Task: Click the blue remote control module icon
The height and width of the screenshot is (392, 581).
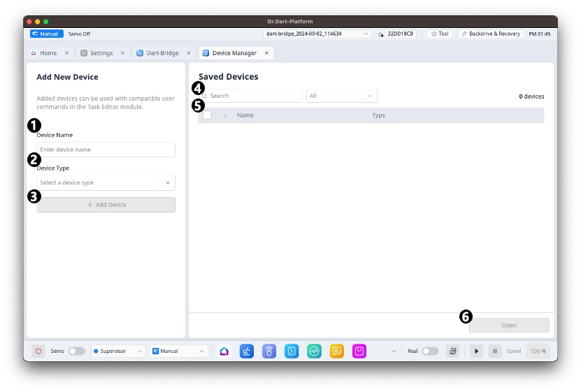Action: pyautogui.click(x=269, y=351)
